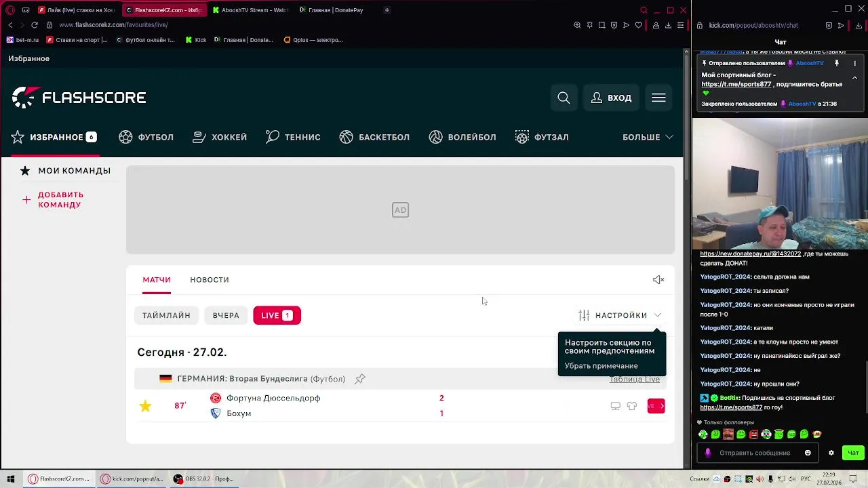Open the НОВОСТИ tab

coord(210,279)
